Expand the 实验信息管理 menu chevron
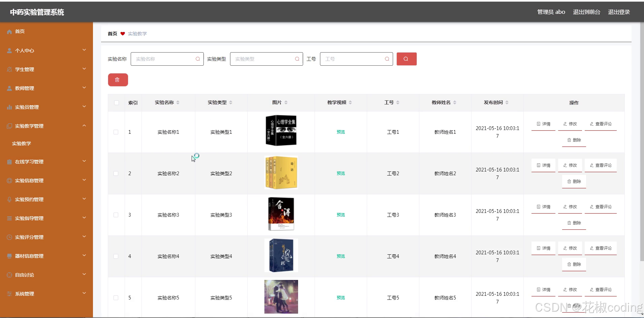 click(84, 180)
